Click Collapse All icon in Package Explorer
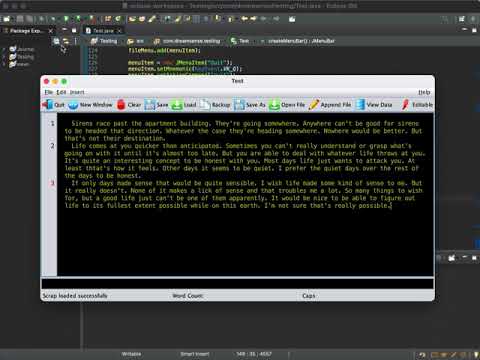The width and height of the screenshot is (480, 360). point(56,41)
